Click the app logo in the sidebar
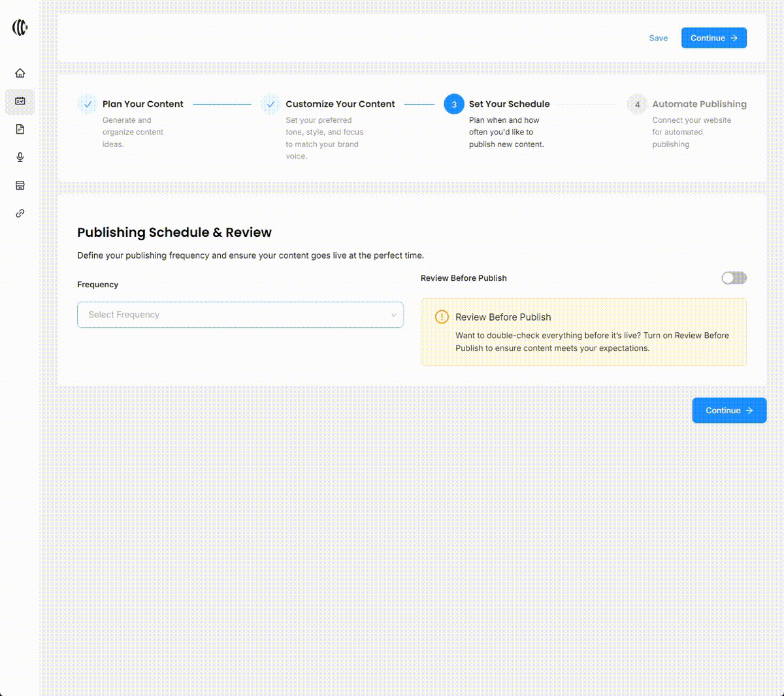This screenshot has height=696, width=784. pos(20,27)
